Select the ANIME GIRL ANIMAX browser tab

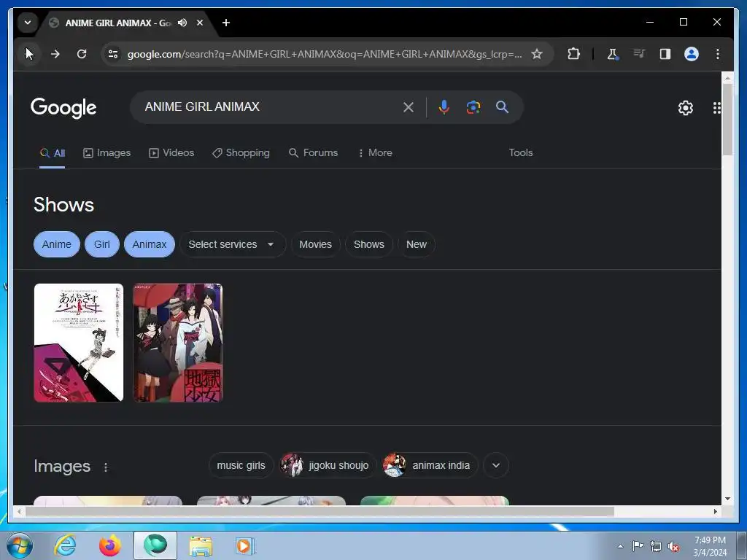click(117, 23)
